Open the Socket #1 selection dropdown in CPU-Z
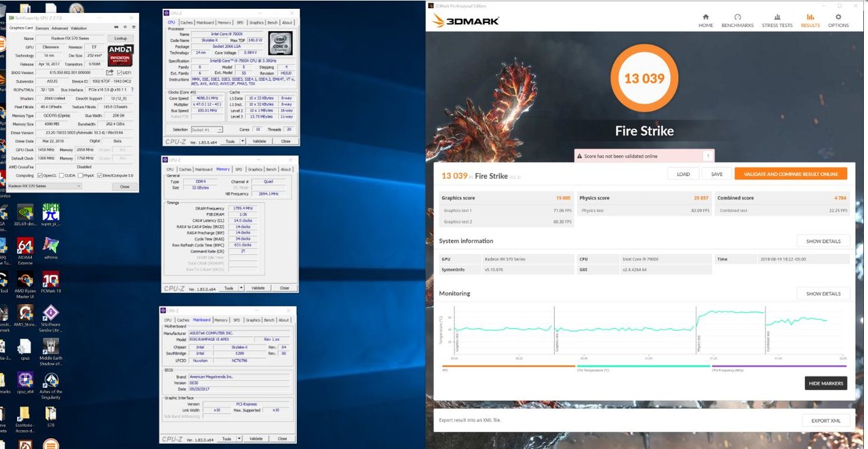Image resolution: width=868 pixels, height=449 pixels. 208,130
